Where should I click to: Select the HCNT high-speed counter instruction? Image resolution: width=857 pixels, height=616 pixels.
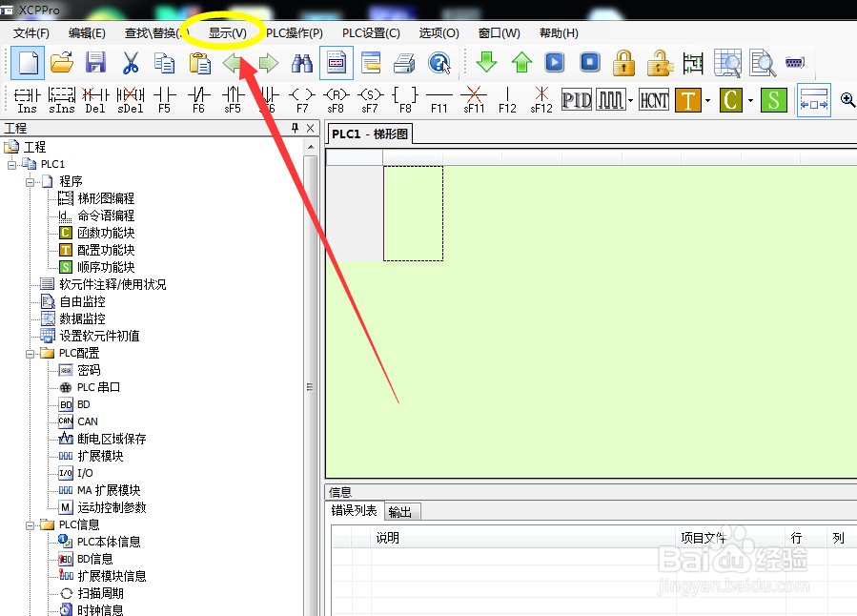click(x=653, y=98)
